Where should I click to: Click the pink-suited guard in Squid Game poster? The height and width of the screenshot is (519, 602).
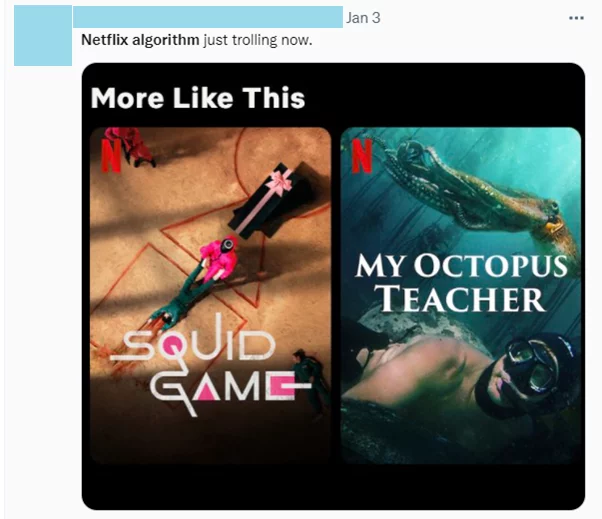(x=220, y=259)
